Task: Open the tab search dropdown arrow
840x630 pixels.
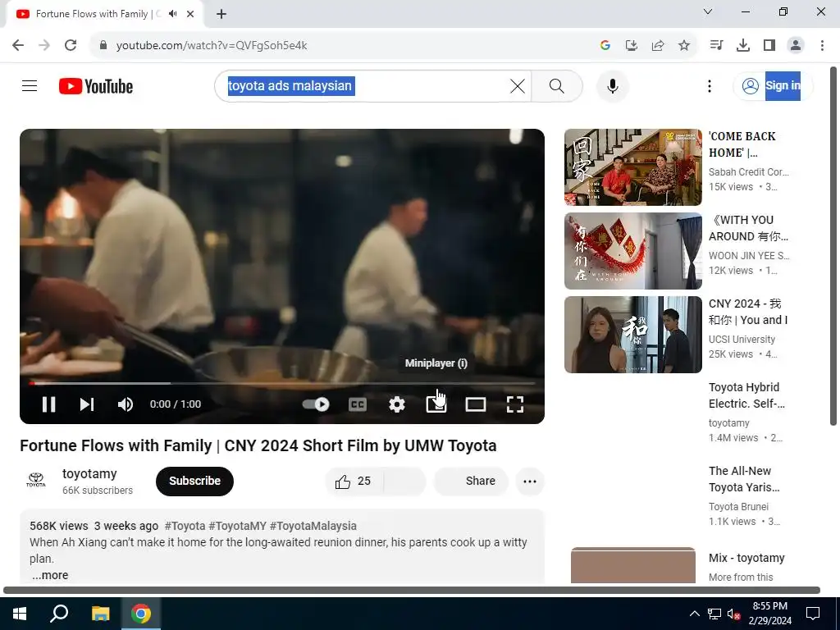Action: [708, 11]
